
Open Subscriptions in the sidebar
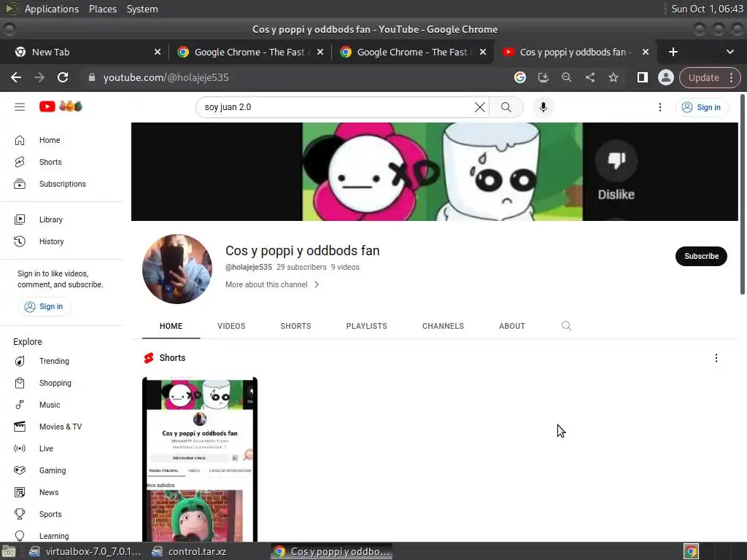pyautogui.click(x=61, y=184)
